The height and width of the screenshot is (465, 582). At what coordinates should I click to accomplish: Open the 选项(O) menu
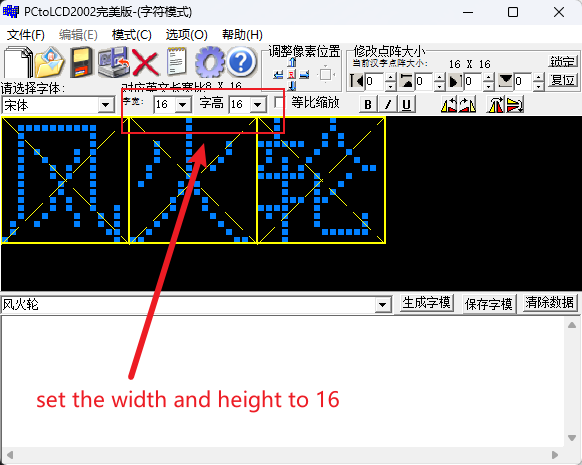tap(186, 35)
